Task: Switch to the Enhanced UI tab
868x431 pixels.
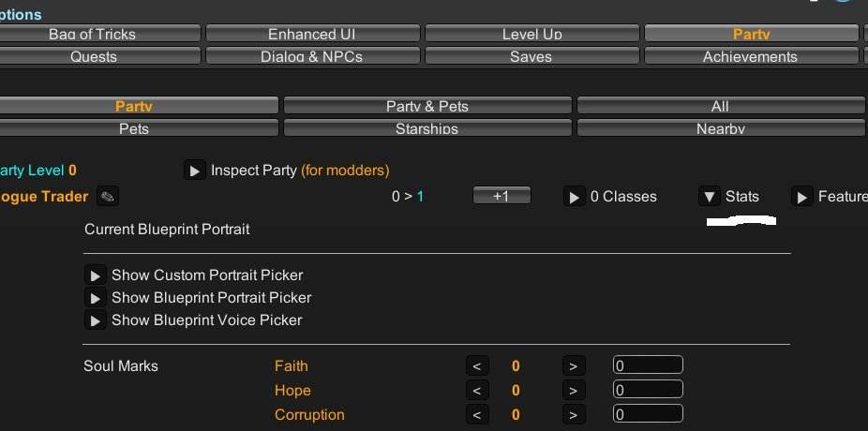Action: coord(311,34)
